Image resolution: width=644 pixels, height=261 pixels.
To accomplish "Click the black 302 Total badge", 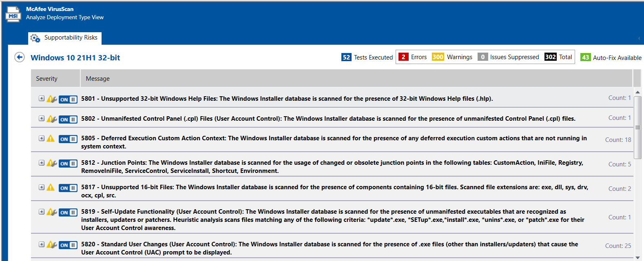I will coord(551,57).
